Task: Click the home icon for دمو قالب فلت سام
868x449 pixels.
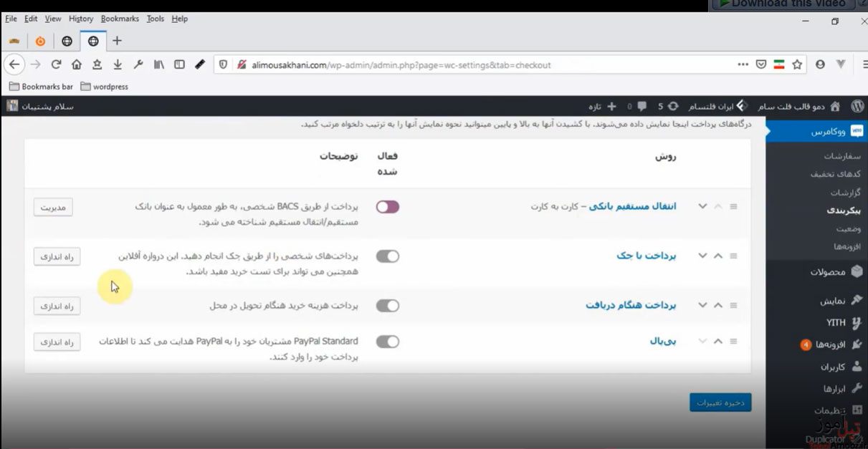Action: click(x=835, y=106)
